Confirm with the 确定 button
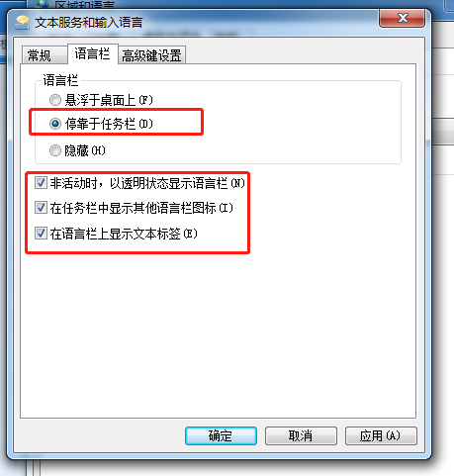454x476 pixels. point(221,435)
